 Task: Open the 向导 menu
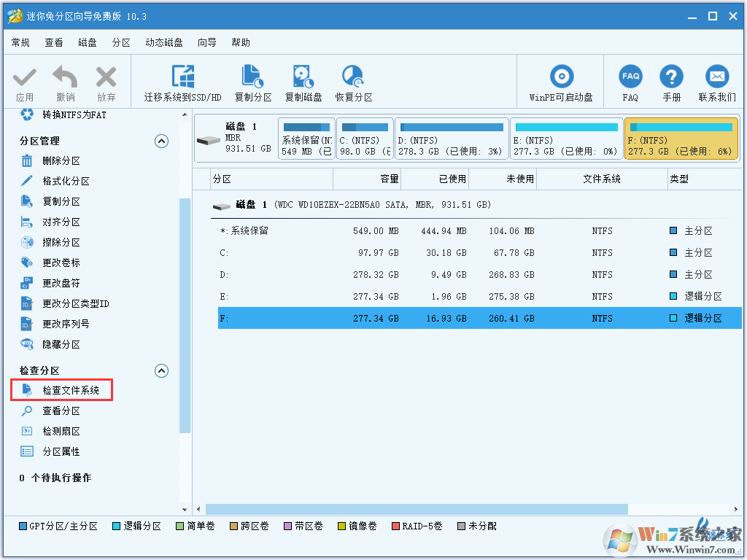pyautogui.click(x=207, y=43)
